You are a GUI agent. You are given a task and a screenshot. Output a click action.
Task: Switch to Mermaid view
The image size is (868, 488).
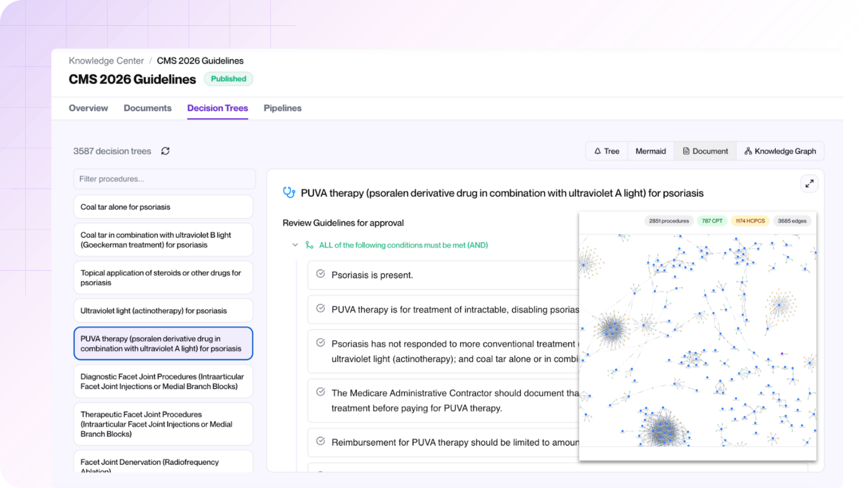click(x=651, y=151)
